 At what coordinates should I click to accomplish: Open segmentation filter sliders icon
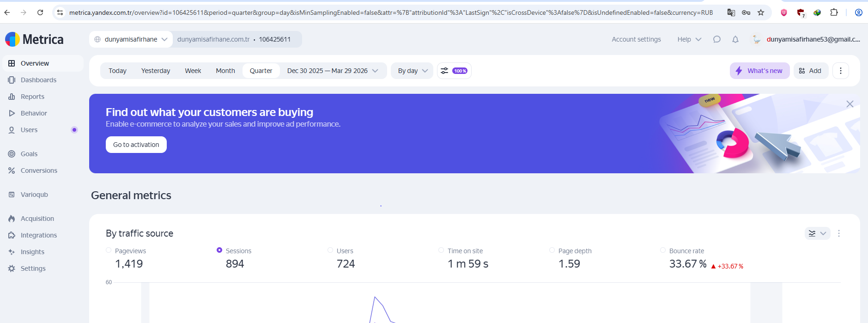(x=444, y=71)
